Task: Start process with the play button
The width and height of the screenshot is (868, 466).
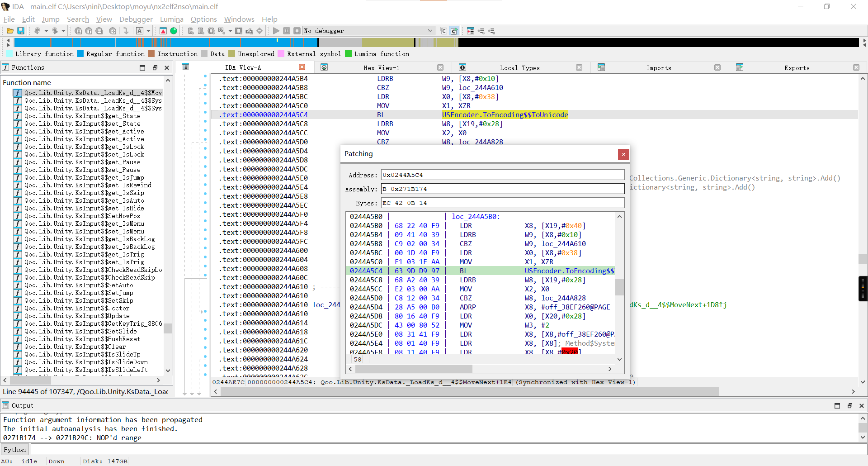Action: (276, 31)
